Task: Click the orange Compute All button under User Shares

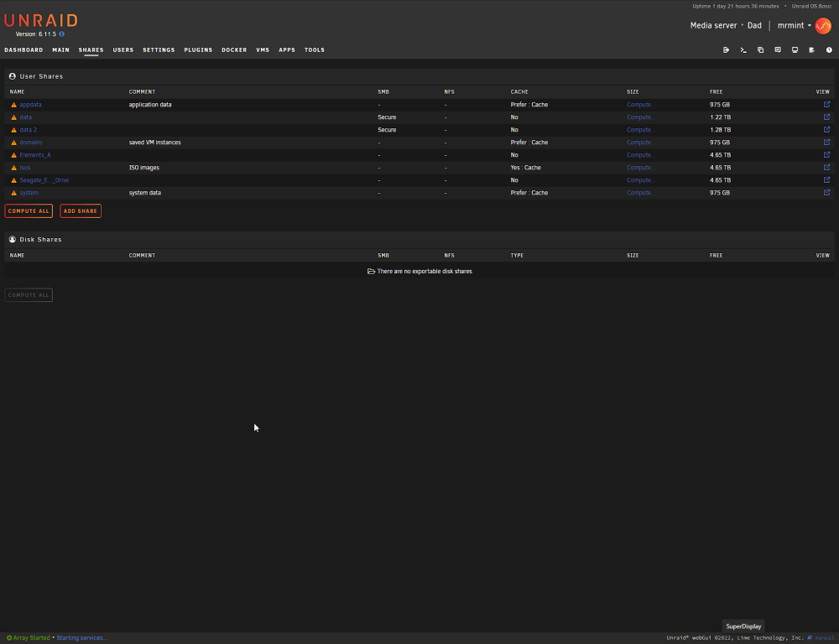Action: (29, 210)
